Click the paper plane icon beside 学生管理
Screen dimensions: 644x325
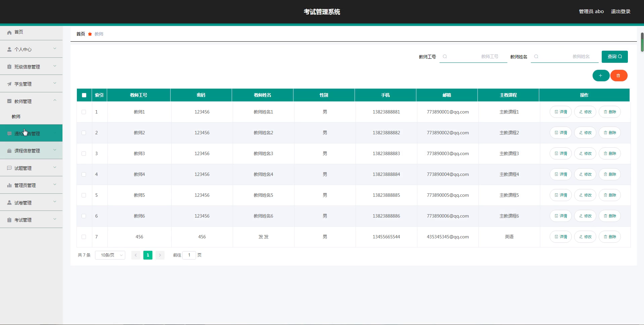9,84
